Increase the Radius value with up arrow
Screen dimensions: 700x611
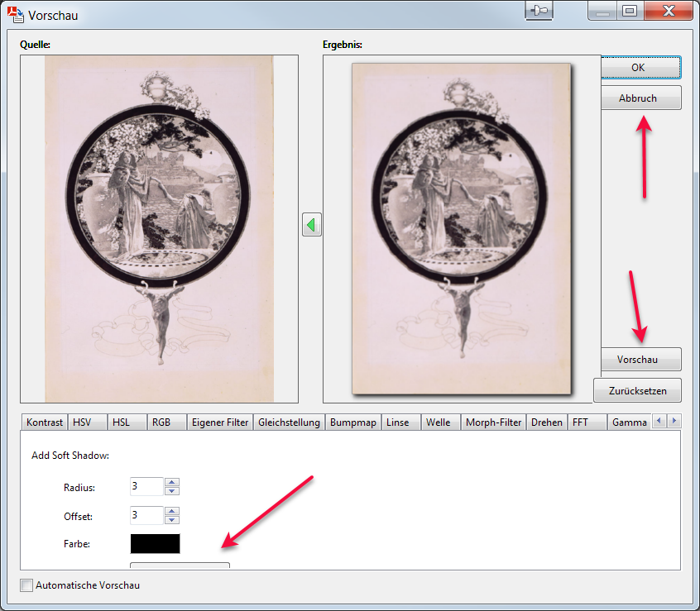[172, 482]
